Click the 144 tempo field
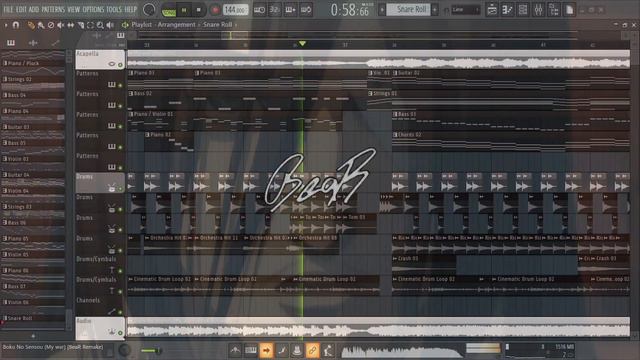The height and width of the screenshot is (360, 640). click(x=235, y=10)
